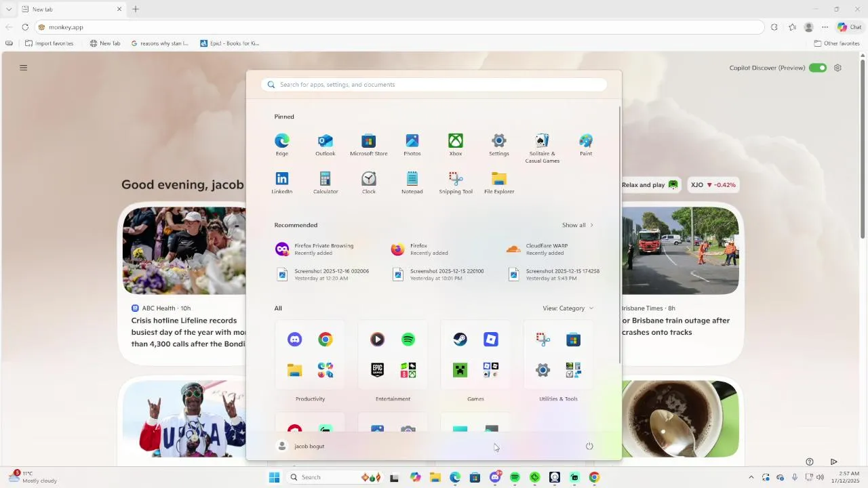Launch the pinned Paint app

click(x=586, y=144)
